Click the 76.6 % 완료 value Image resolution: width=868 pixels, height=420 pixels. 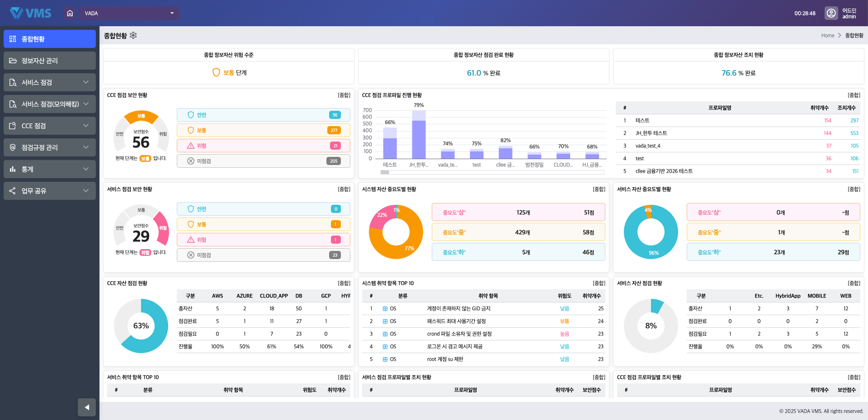(738, 73)
